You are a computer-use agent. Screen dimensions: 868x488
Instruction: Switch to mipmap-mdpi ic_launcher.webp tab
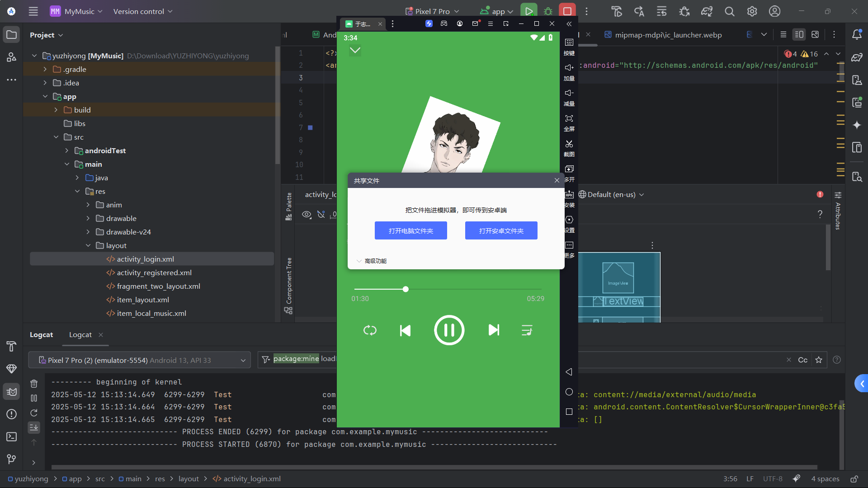tap(668, 35)
